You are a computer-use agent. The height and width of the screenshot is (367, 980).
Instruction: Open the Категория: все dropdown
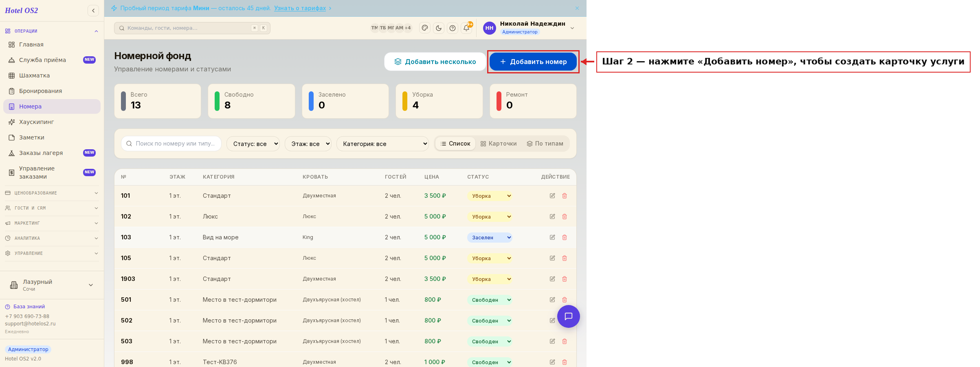[x=382, y=144]
